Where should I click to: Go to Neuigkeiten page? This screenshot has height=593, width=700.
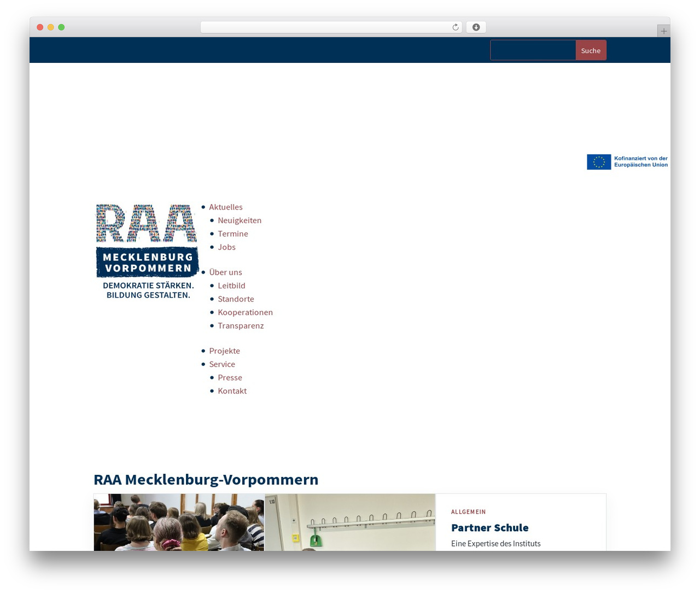(x=240, y=220)
